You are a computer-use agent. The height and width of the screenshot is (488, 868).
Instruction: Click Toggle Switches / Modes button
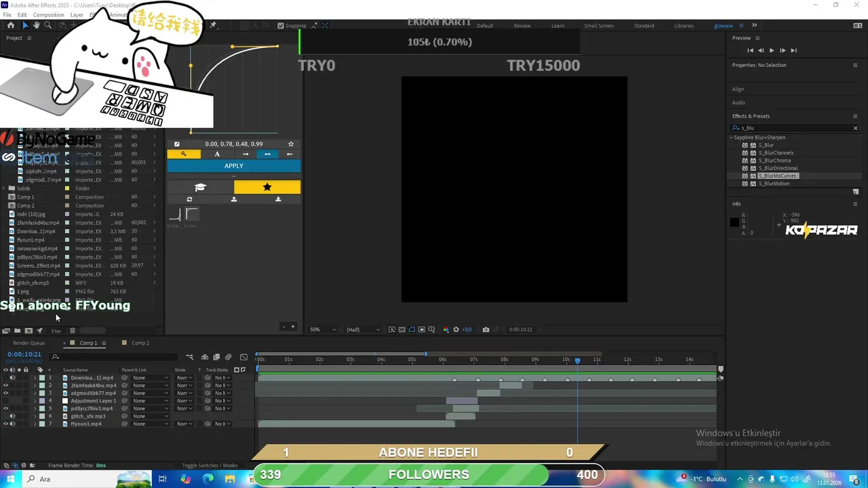coord(210,466)
